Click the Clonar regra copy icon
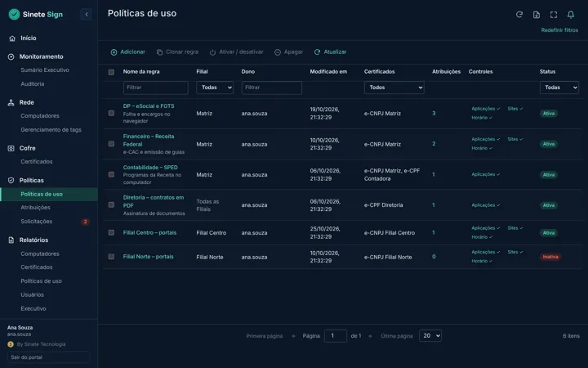 tap(159, 52)
